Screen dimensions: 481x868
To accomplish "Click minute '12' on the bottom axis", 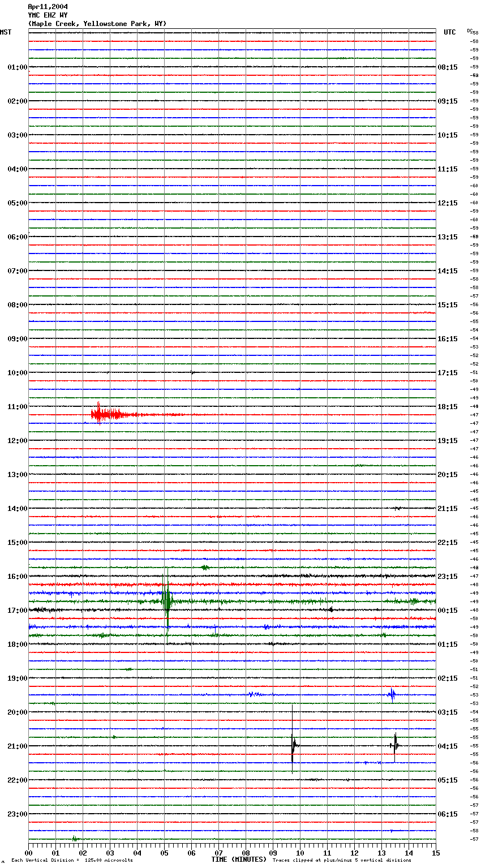I will [354, 853].
